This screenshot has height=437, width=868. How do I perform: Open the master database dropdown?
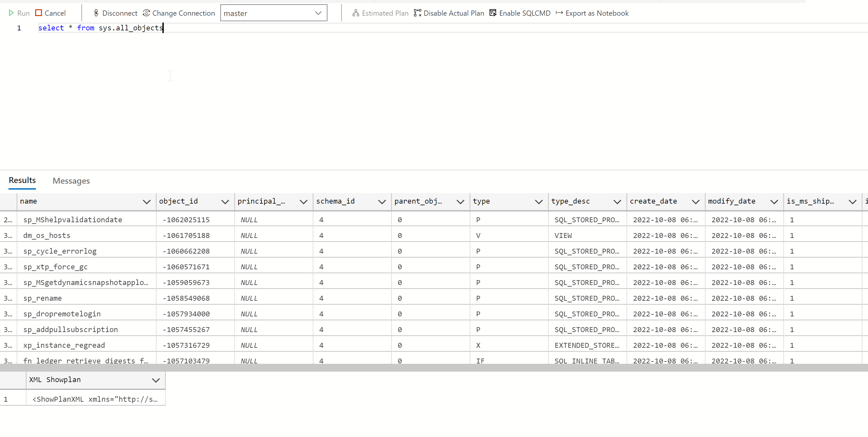(318, 13)
